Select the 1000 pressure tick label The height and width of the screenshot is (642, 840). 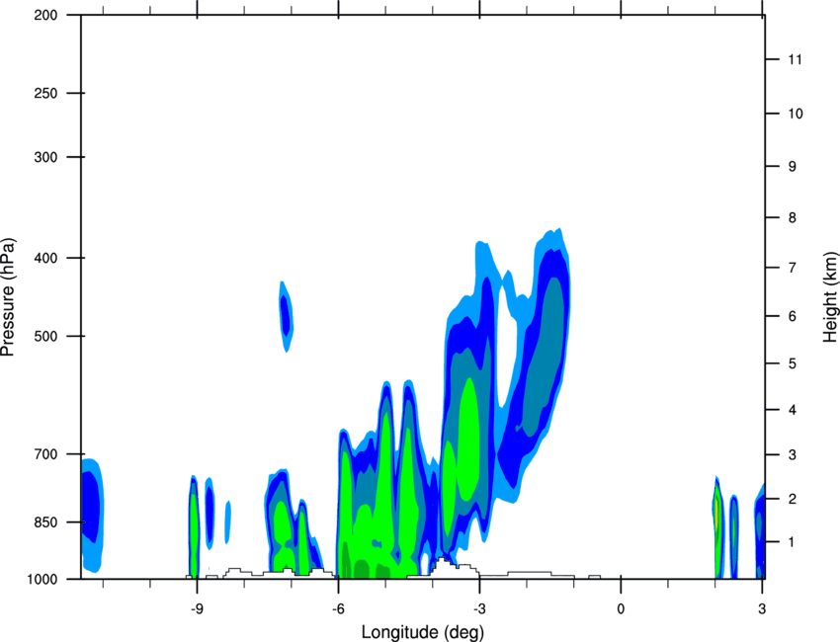[42, 579]
